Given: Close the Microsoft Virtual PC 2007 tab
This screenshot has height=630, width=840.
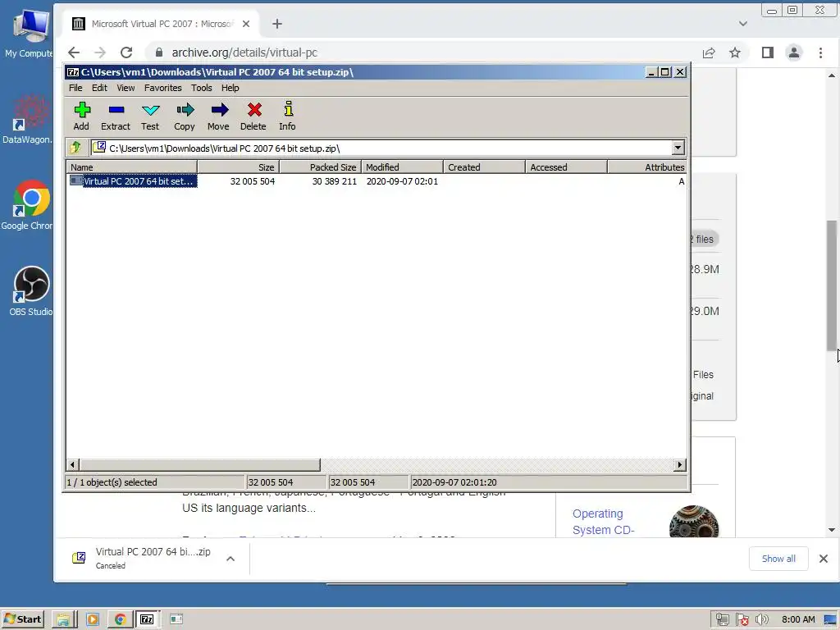Looking at the screenshot, I should [x=246, y=24].
